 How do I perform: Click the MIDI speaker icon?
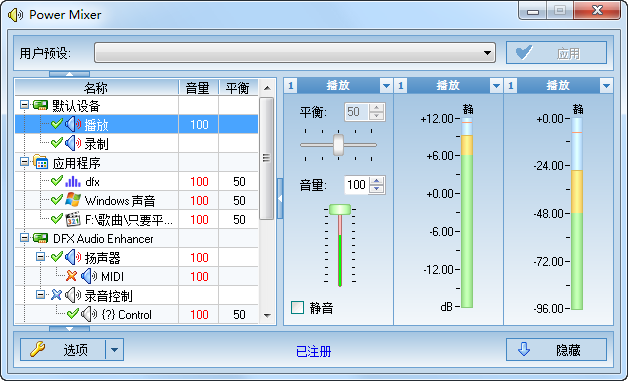pos(89,276)
